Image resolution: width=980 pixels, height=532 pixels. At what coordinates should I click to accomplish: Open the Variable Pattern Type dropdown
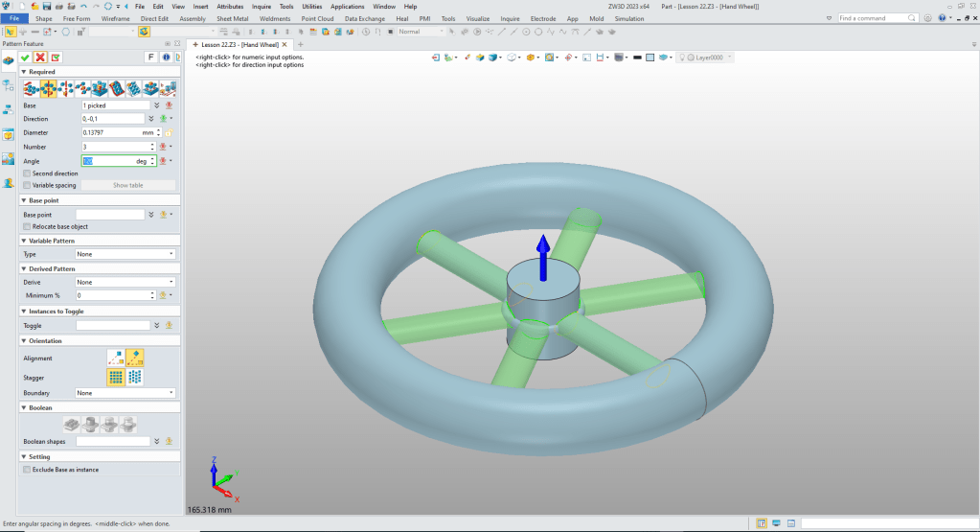(x=125, y=254)
